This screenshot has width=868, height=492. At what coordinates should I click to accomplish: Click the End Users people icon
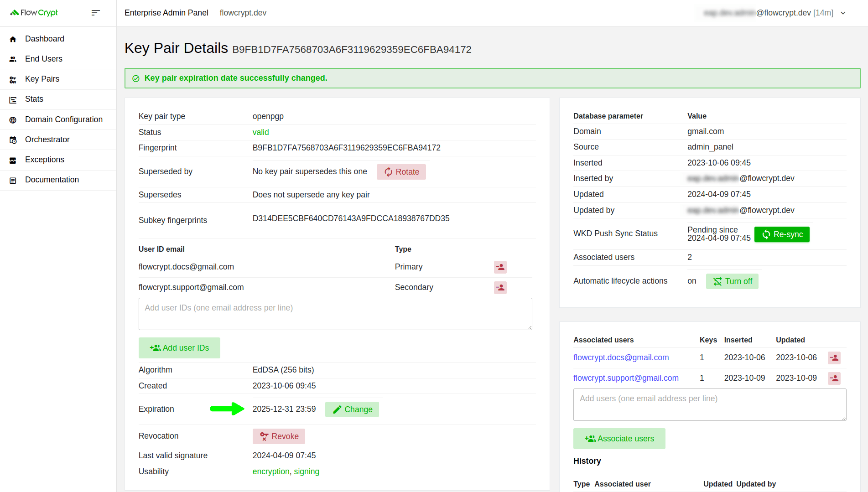(13, 59)
